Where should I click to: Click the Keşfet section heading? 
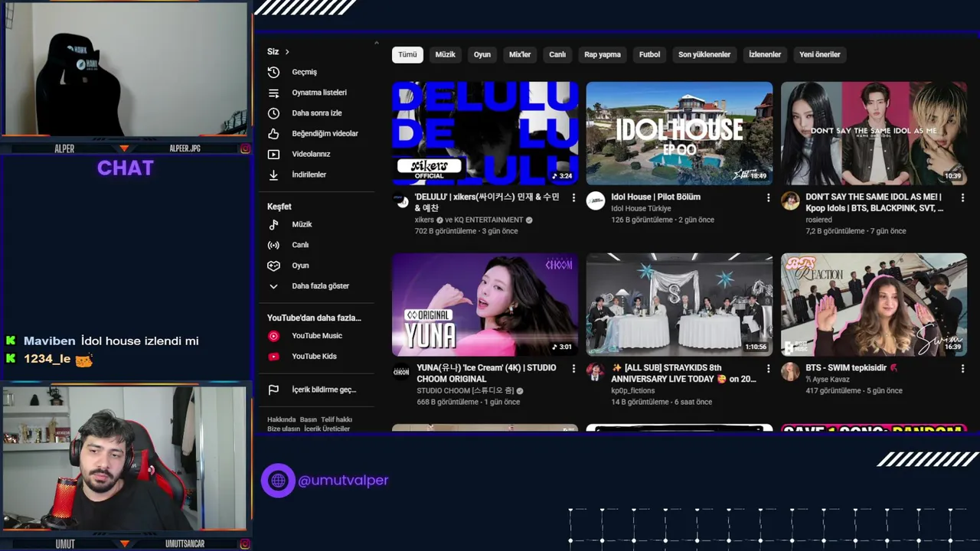click(x=279, y=207)
